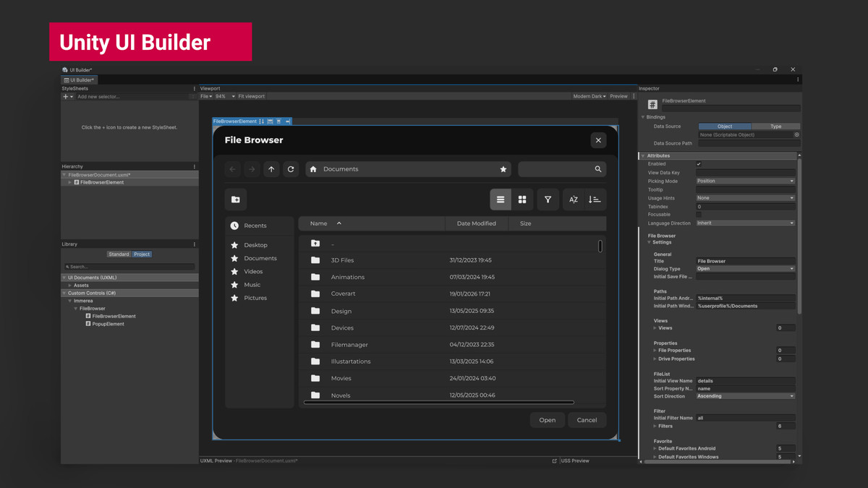Viewport: 868px width, 488px height.
Task: Click the Name column header
Action: coord(373,223)
